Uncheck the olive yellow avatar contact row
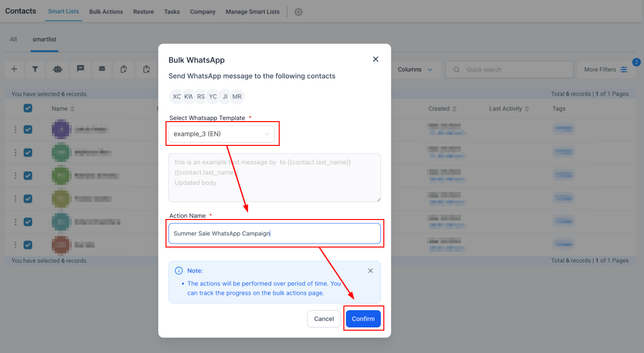 point(28,199)
